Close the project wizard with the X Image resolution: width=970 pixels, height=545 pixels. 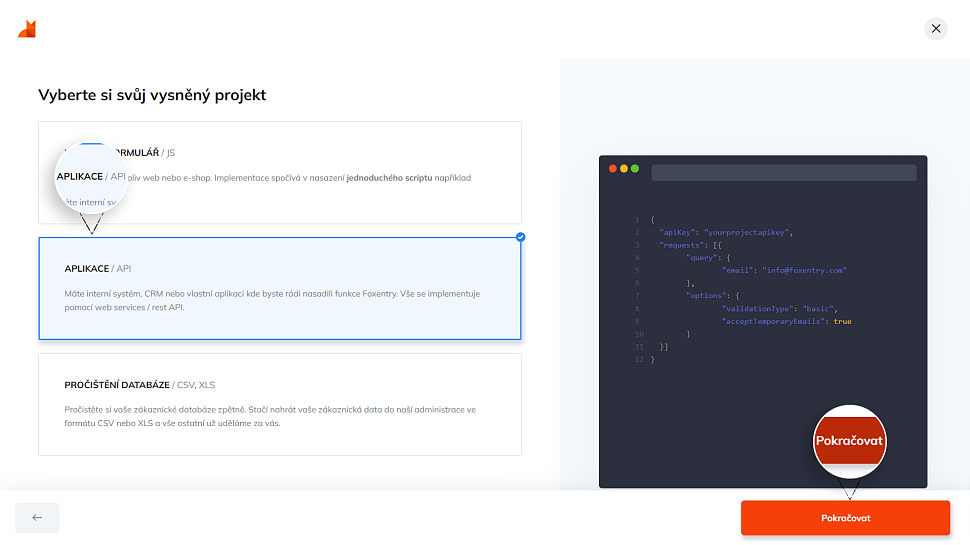pyautogui.click(x=935, y=29)
